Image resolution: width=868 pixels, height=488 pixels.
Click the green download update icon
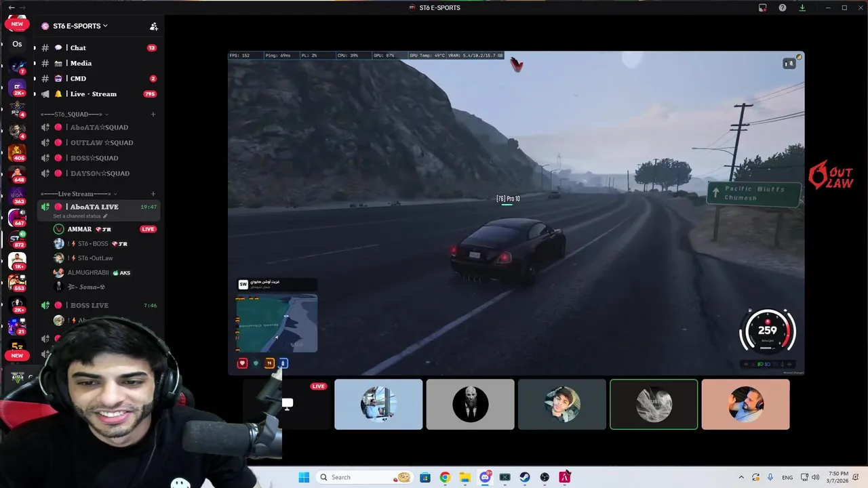click(802, 7)
